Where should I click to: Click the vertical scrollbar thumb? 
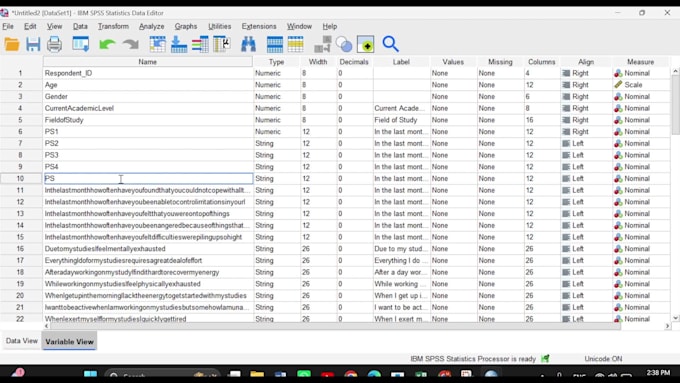[675, 104]
